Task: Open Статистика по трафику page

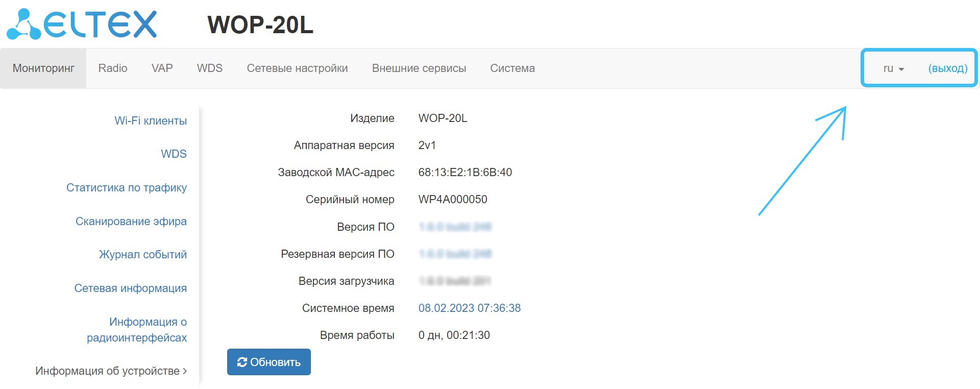Action: pos(127,188)
